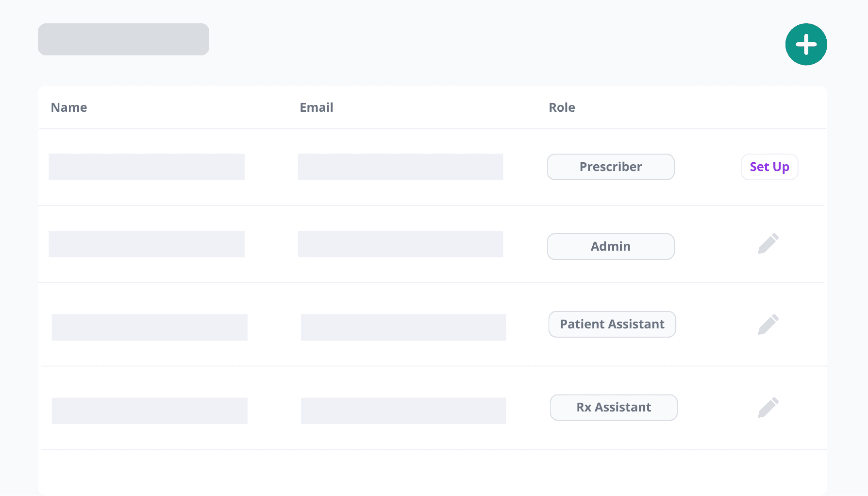
Task: Click the gray title placeholder bar
Action: click(123, 39)
